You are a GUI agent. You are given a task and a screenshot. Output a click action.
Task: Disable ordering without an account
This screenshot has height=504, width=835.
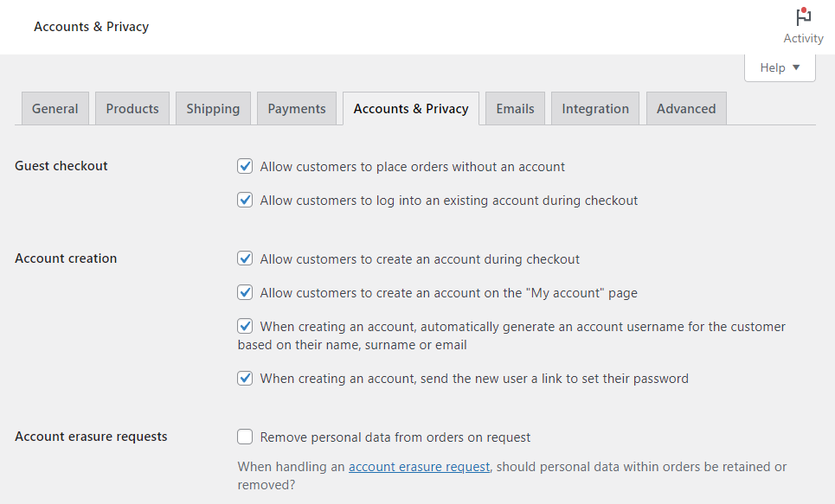coord(245,166)
